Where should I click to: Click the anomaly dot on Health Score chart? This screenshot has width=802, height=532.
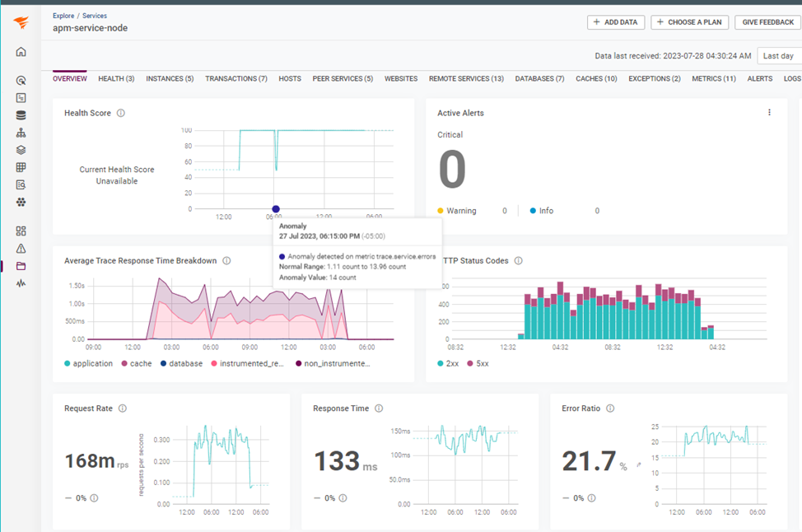(276, 208)
